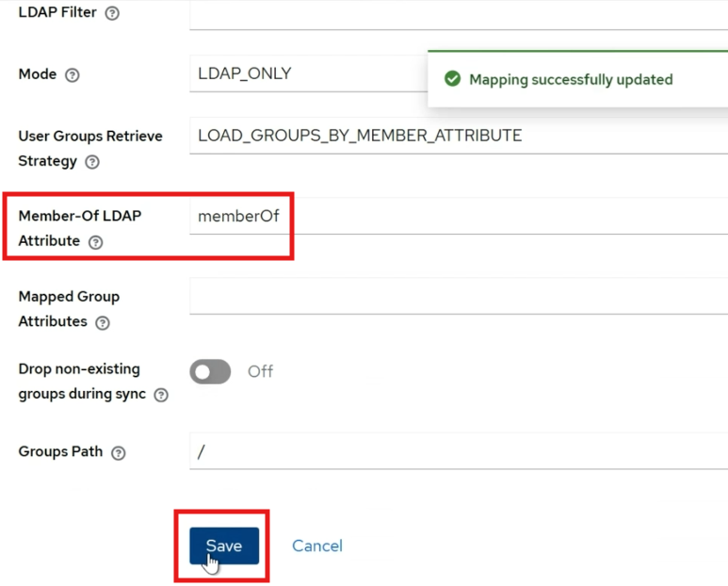This screenshot has height=586, width=728.
Task: Click the 'Off' text beside the switch
Action: (260, 371)
